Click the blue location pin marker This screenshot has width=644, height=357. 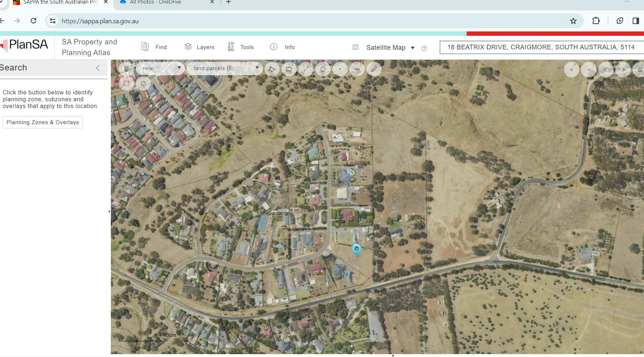click(x=357, y=249)
